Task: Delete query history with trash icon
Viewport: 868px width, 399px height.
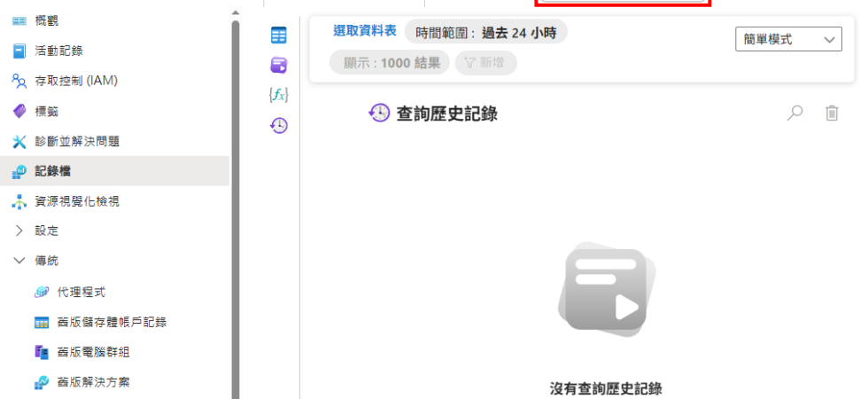Action: [832, 113]
